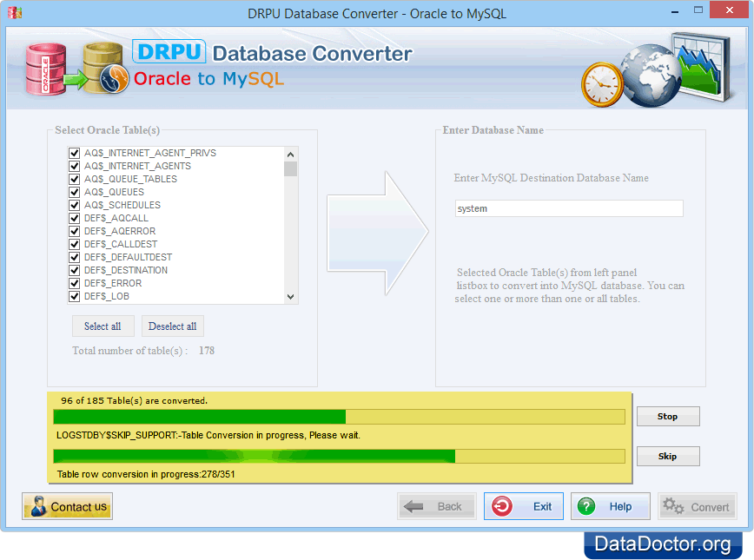Viewport: 754px width, 560px height.
Task: Toggle DEF$_ERROR checkbox
Action: tap(74, 283)
